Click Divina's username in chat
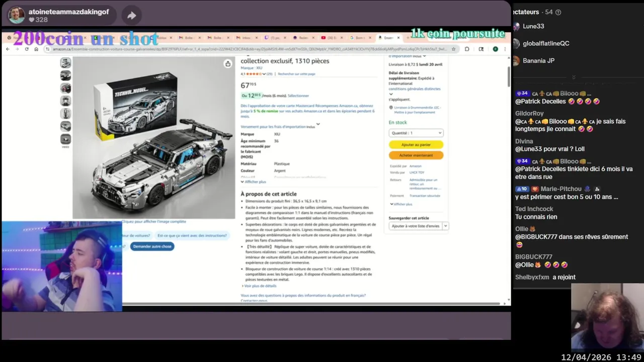Image resolution: width=644 pixels, height=362 pixels. click(x=524, y=141)
